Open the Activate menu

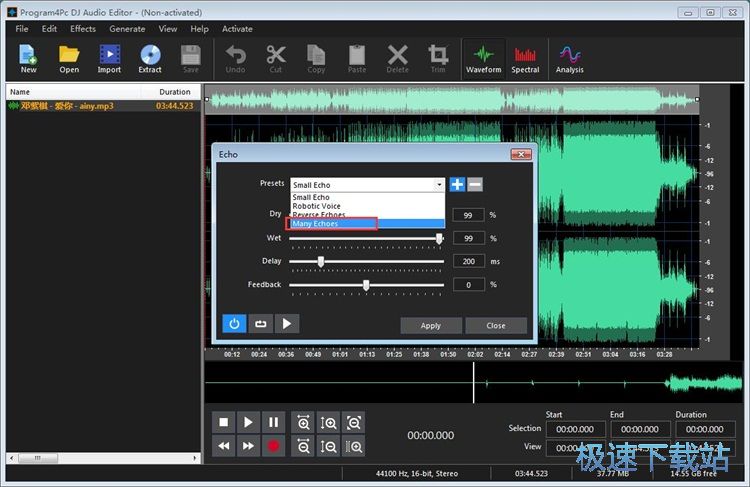tap(237, 29)
